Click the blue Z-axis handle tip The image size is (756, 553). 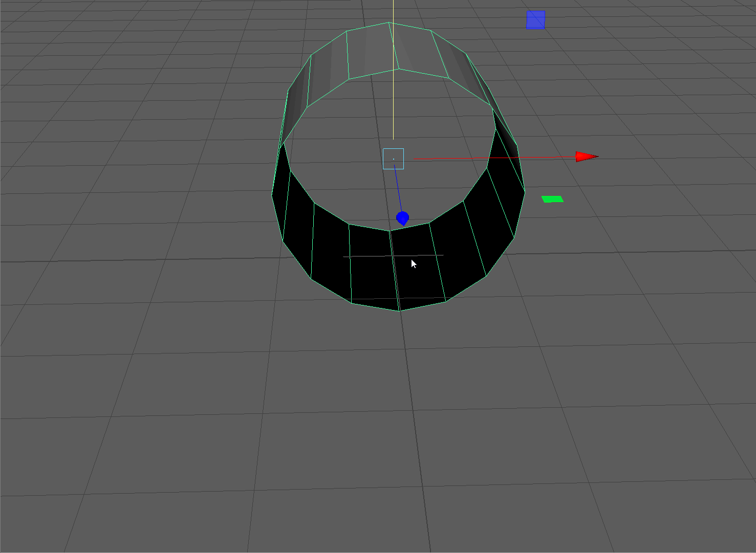coord(403,218)
